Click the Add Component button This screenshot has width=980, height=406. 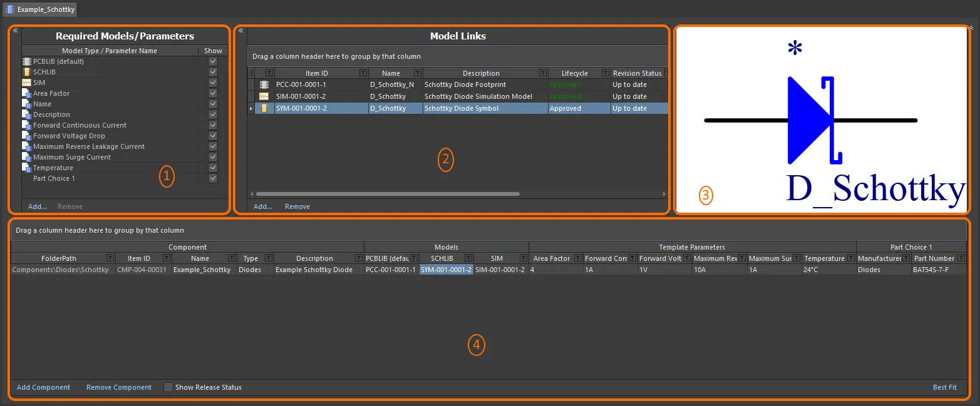(43, 387)
